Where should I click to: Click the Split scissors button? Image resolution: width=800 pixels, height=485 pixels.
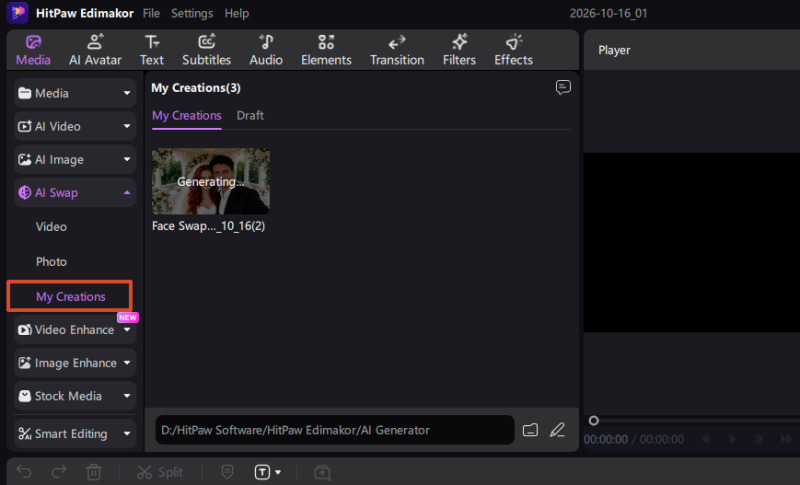pos(160,472)
